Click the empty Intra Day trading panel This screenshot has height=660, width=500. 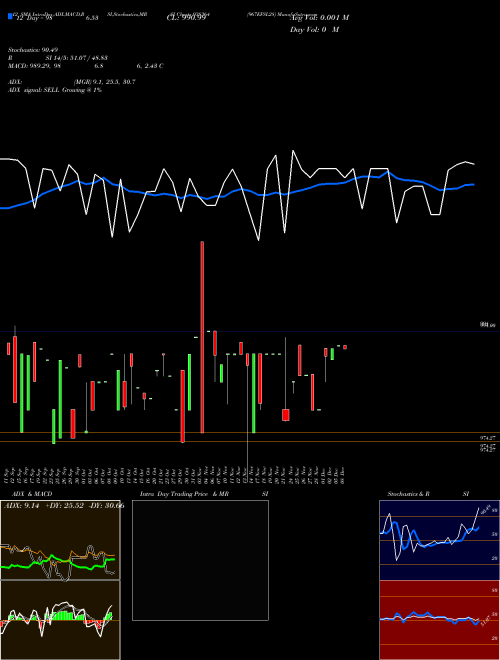pyautogui.click(x=200, y=560)
